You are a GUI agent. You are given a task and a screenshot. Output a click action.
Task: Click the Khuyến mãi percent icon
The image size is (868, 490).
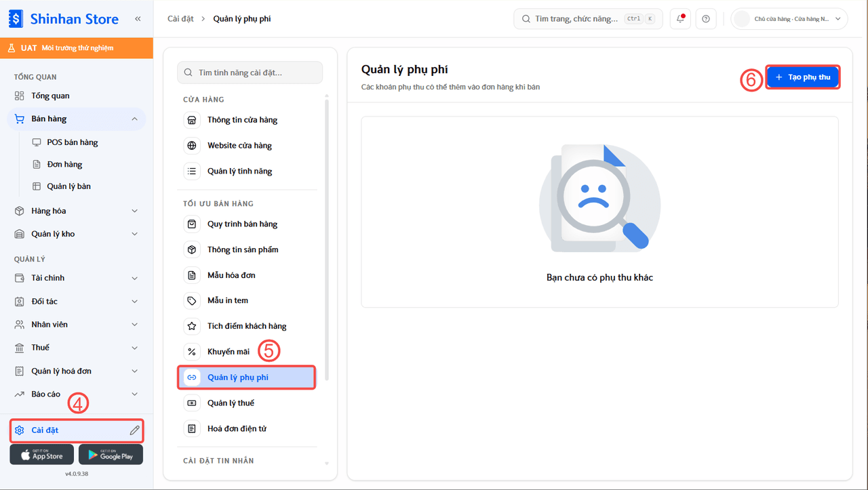click(192, 352)
